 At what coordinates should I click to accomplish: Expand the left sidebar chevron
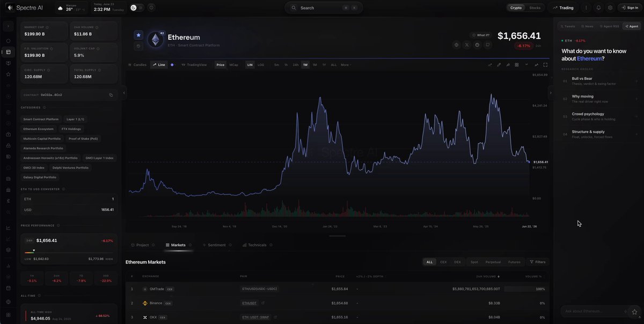(8, 26)
